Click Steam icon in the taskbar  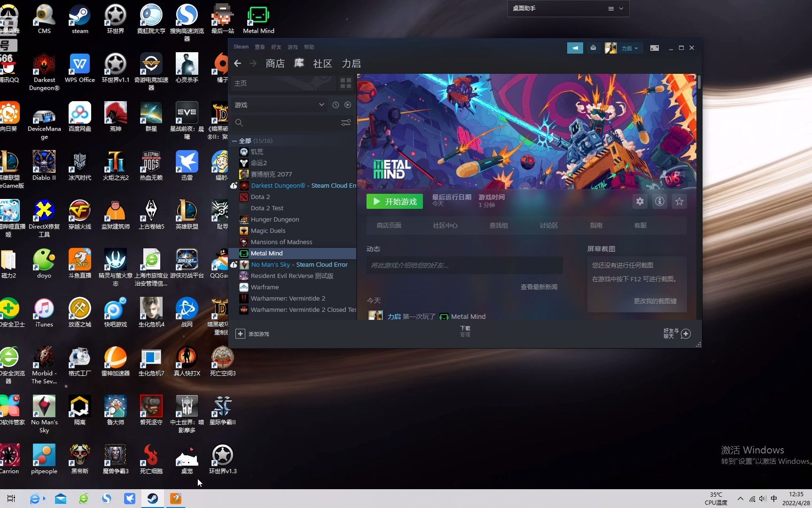(153, 499)
